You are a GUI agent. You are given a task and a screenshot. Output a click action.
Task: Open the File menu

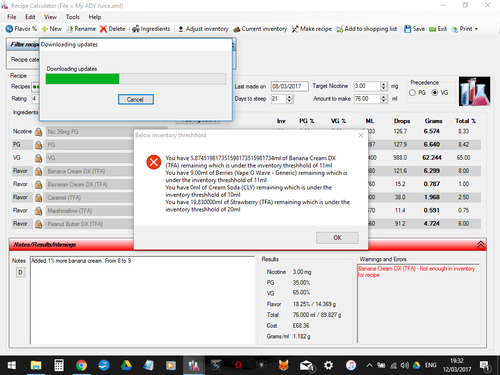[12, 17]
